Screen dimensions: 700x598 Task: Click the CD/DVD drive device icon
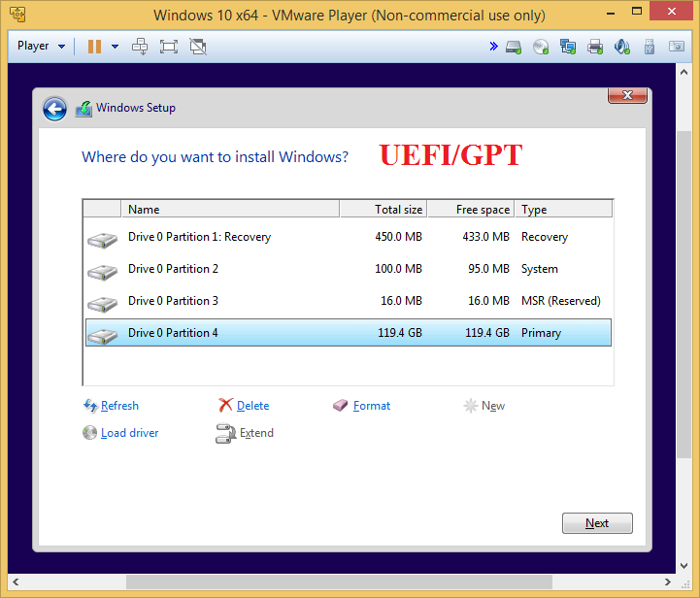(x=541, y=47)
